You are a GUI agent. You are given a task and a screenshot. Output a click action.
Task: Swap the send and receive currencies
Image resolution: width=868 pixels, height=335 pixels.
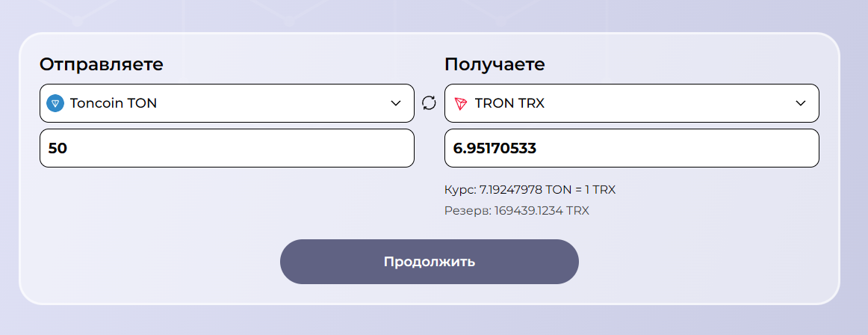(429, 103)
